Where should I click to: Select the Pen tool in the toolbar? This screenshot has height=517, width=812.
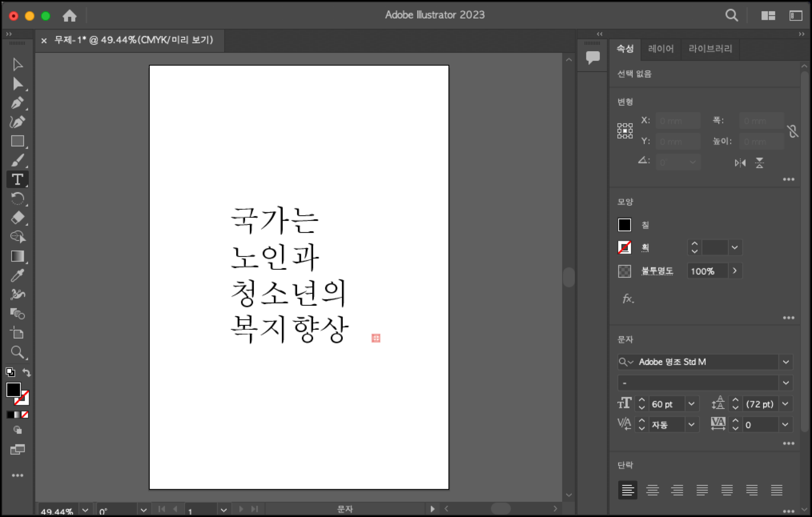coord(18,103)
